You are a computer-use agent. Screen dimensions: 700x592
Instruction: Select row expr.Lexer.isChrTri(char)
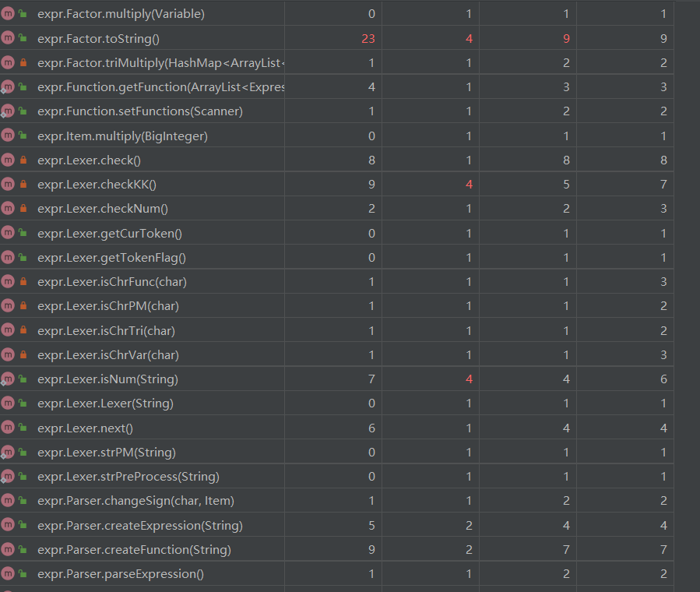(337, 330)
